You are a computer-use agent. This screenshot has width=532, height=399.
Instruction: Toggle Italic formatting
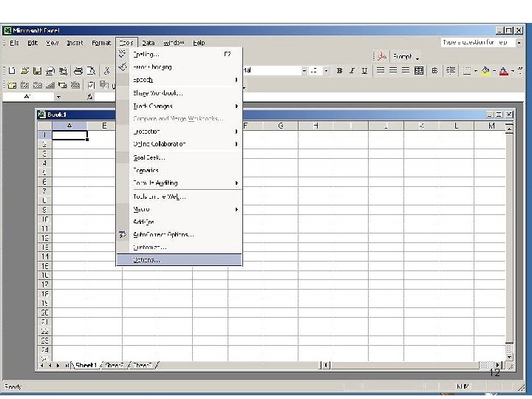tap(352, 71)
